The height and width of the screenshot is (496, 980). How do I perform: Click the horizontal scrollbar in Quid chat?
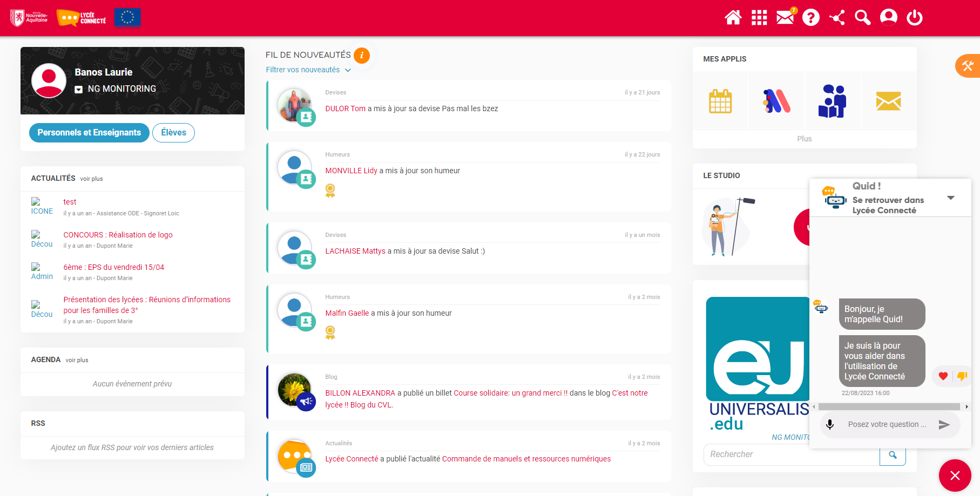pyautogui.click(x=889, y=407)
